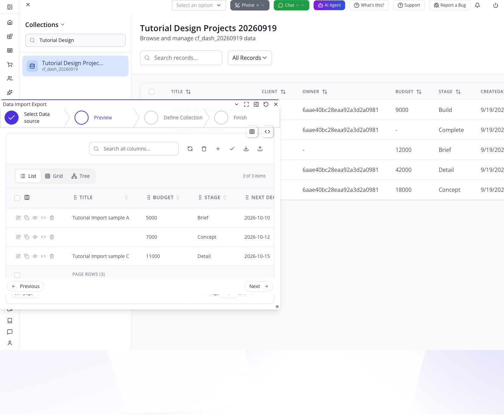Switch the import preview to code view

(x=267, y=132)
